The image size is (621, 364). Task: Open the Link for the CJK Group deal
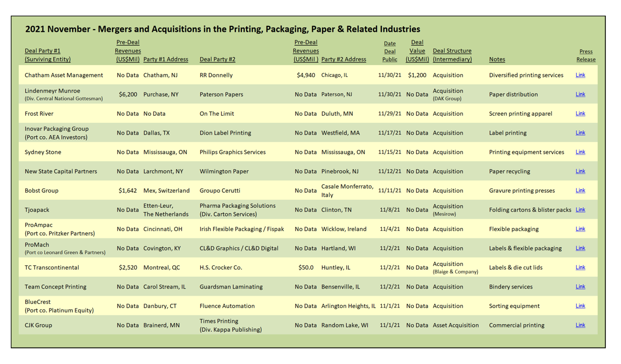580,325
